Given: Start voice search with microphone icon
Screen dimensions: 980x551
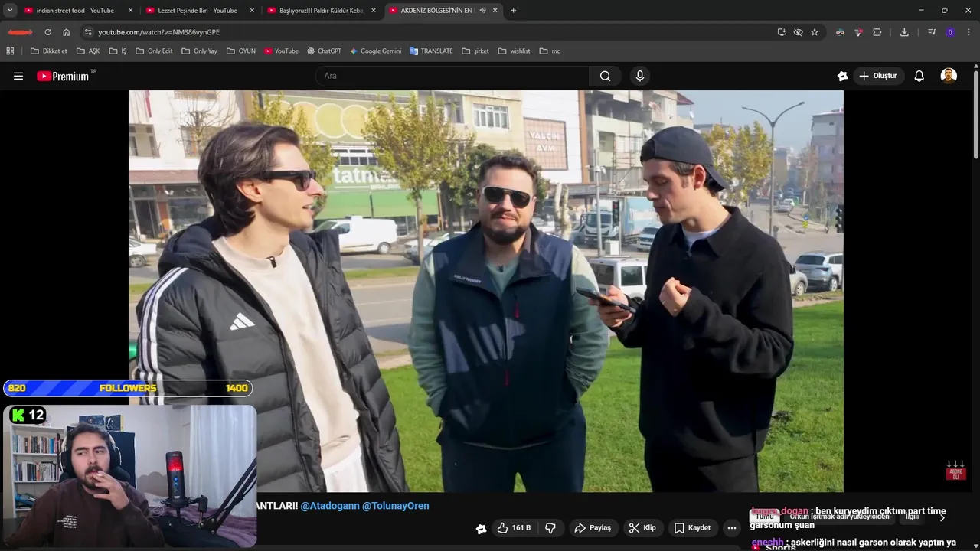Looking at the screenshot, I should (x=640, y=76).
